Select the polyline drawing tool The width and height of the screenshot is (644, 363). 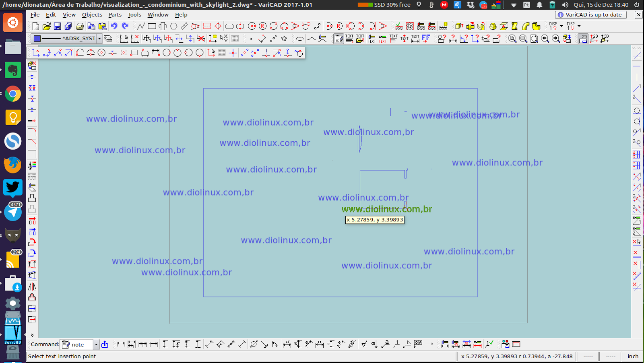click(141, 26)
